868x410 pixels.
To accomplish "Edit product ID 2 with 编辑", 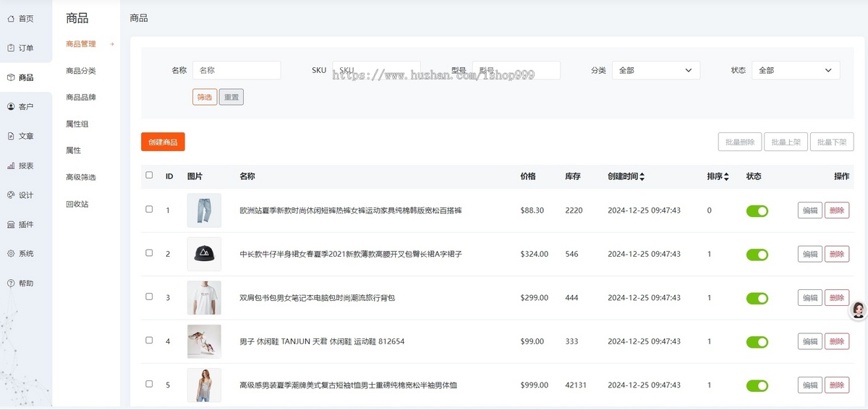I will pyautogui.click(x=810, y=254).
